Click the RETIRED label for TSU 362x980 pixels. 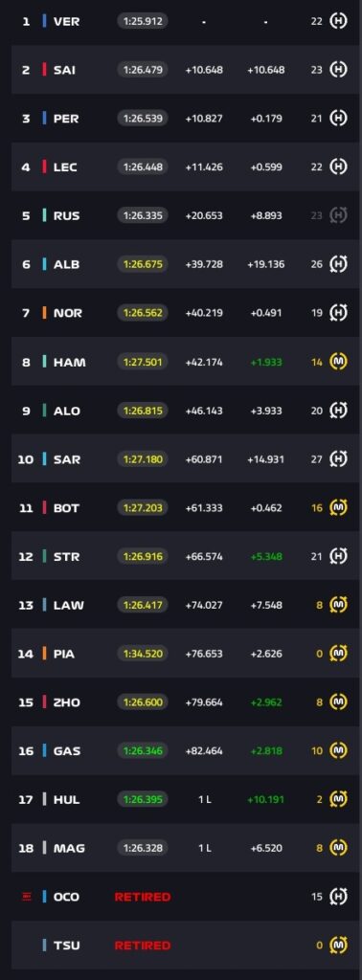pyautogui.click(x=143, y=946)
